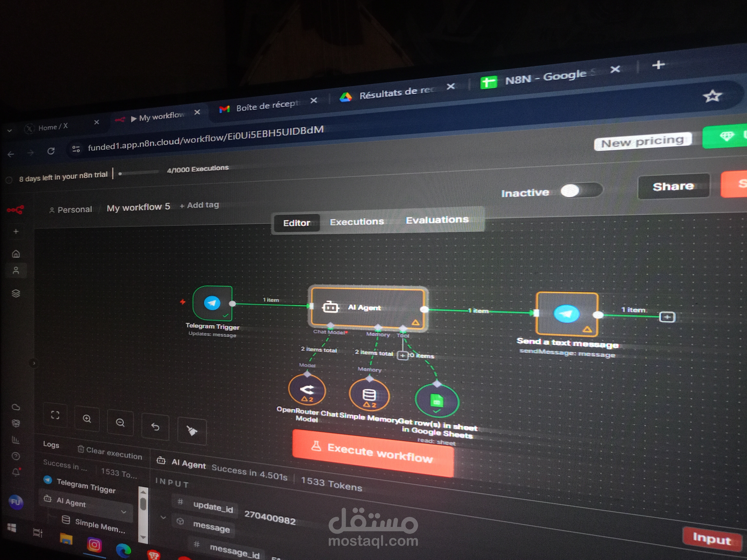This screenshot has height=560, width=747.
Task: Expand the message field chevron
Action: (x=163, y=517)
